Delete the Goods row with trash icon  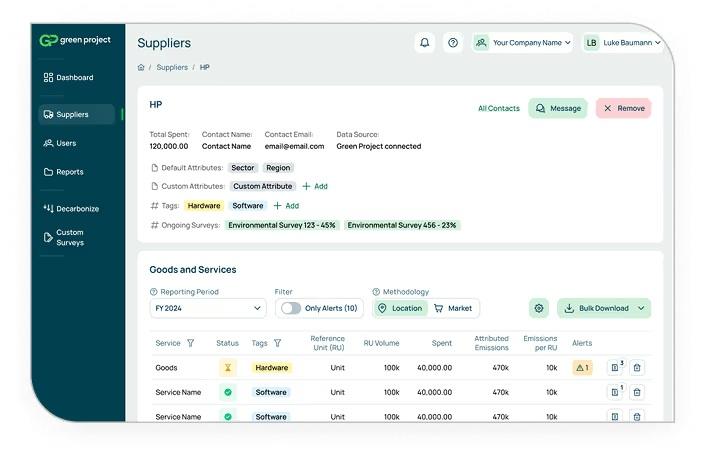(637, 367)
